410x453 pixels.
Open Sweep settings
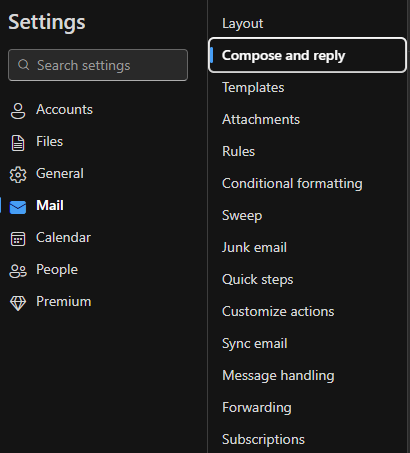(x=242, y=215)
